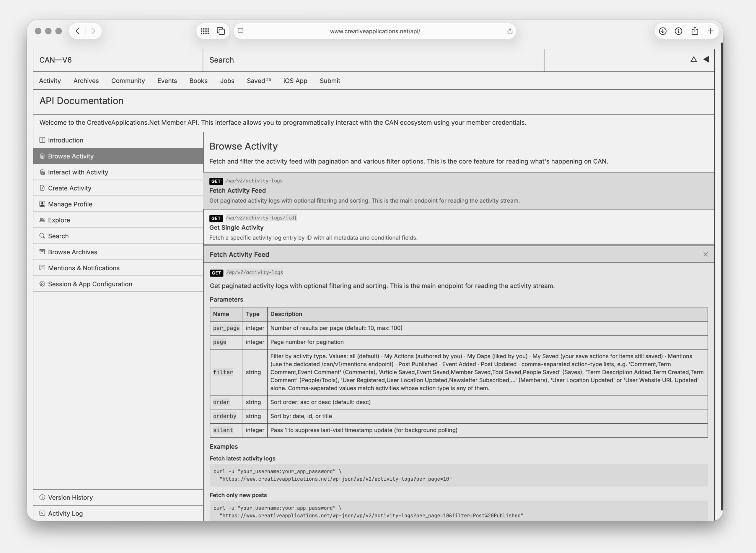Image resolution: width=756 pixels, height=553 pixels.
Task: Open a new tab with plus icon
Action: (711, 31)
